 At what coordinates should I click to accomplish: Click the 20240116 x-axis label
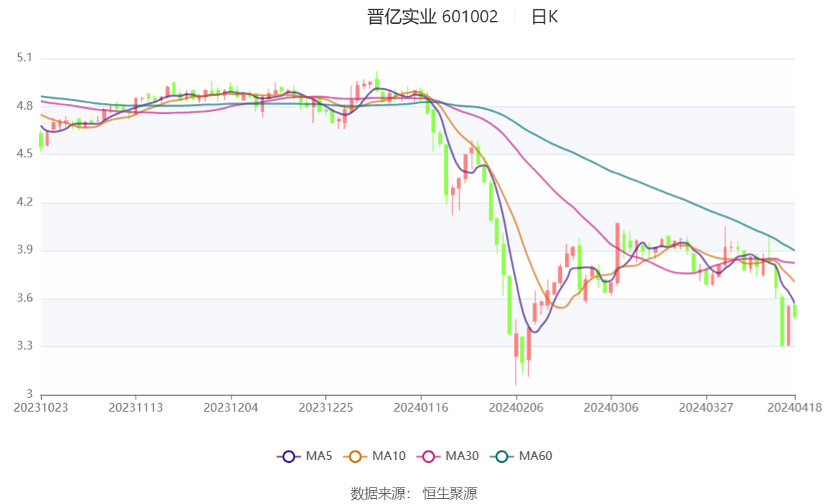pyautogui.click(x=421, y=407)
